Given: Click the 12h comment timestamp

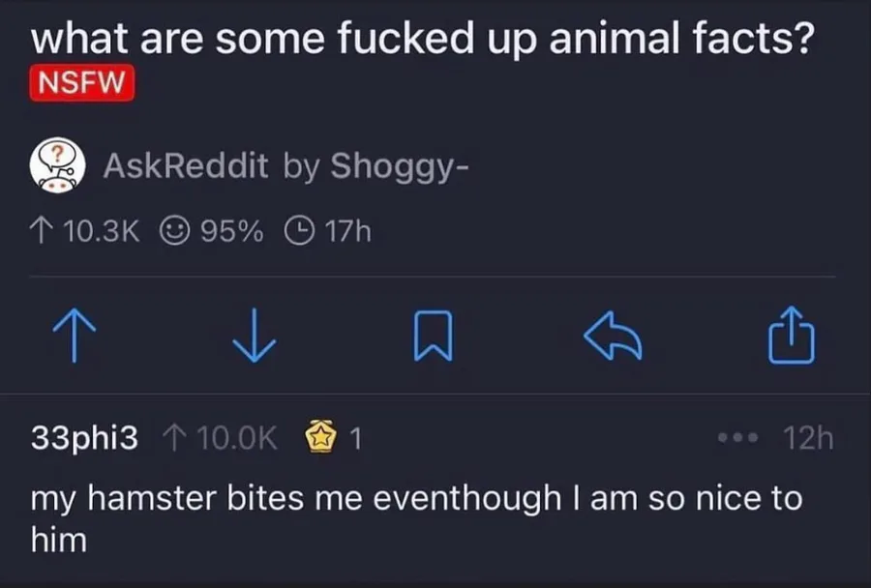Looking at the screenshot, I should pyautogui.click(x=808, y=438).
